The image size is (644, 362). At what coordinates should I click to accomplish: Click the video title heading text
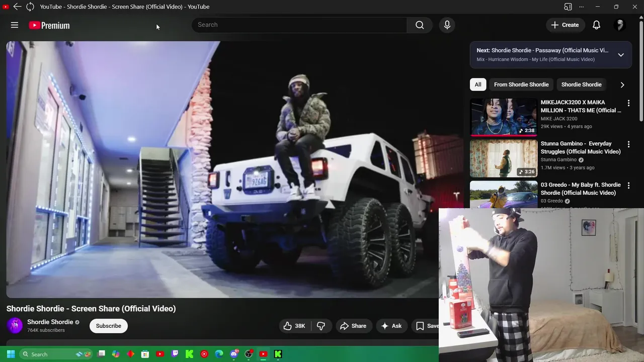[91, 309]
